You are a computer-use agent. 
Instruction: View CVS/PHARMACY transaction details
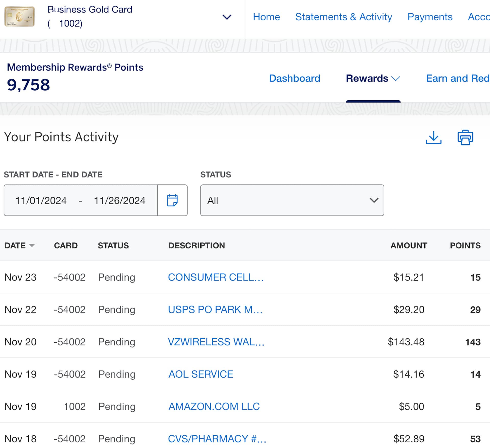217,439
